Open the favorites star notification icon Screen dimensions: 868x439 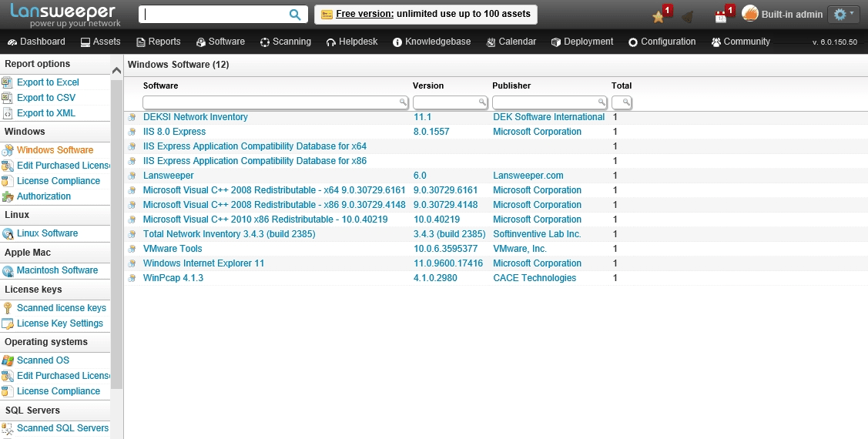(659, 17)
